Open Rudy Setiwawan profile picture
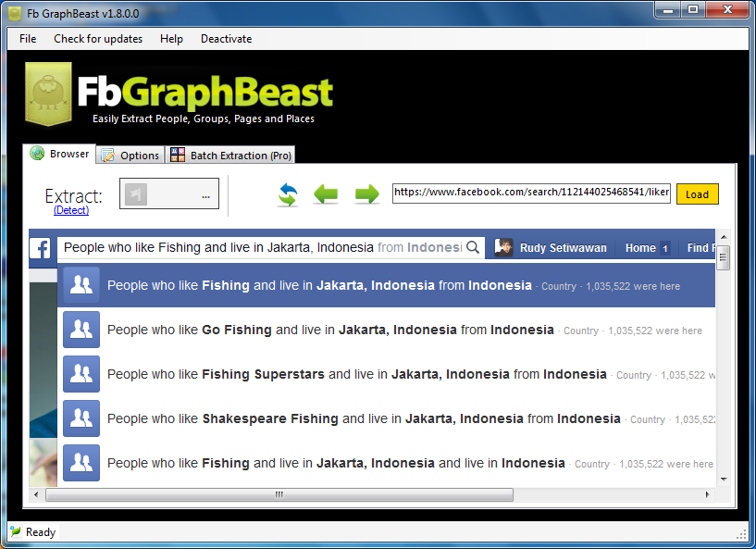Screen dimensions: 756x549 (x=503, y=247)
